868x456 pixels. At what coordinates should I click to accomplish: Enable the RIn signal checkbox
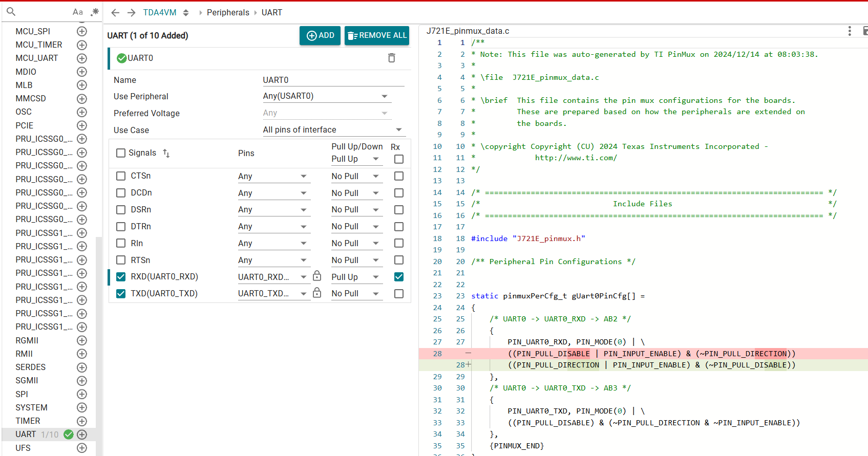click(x=121, y=243)
